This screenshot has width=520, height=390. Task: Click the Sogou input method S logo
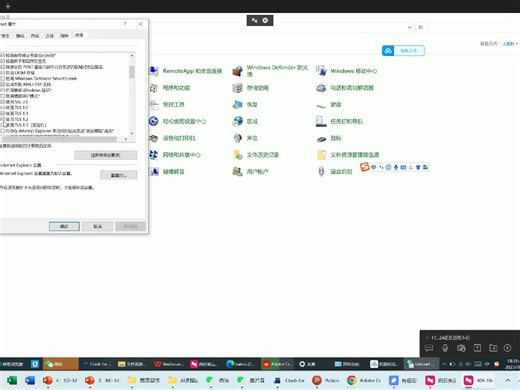(x=365, y=167)
